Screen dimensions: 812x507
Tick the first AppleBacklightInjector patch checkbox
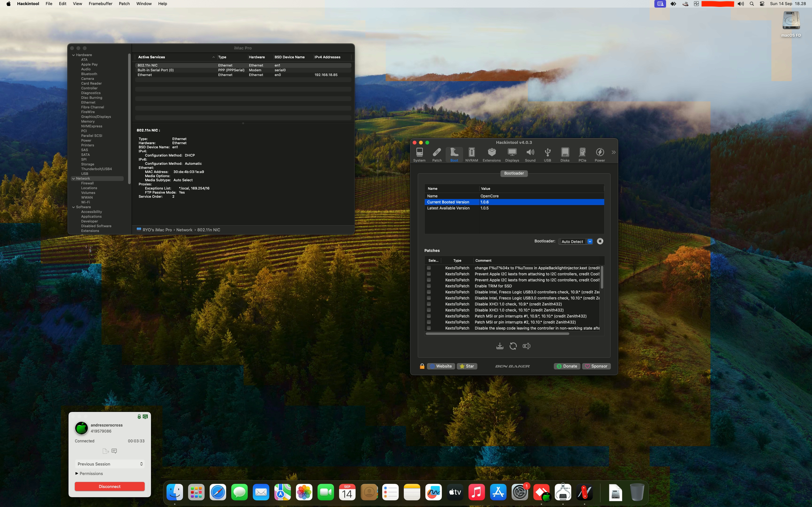click(429, 268)
